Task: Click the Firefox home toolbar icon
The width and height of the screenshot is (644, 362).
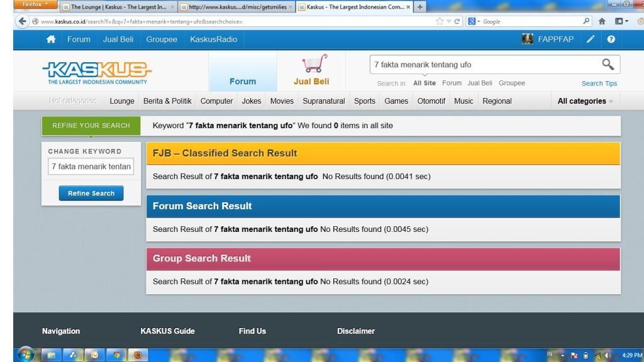Action: click(602, 21)
